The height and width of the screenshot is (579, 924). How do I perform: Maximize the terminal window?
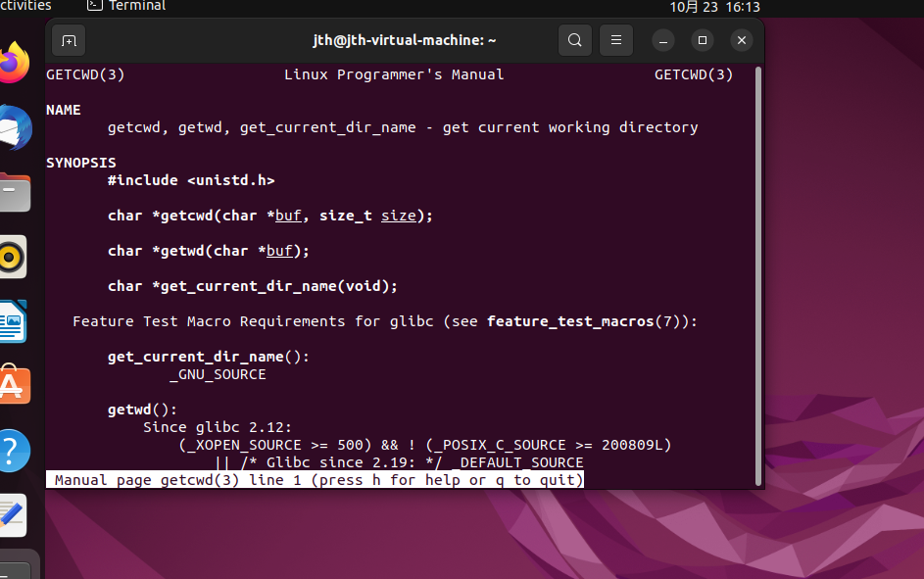[702, 40]
